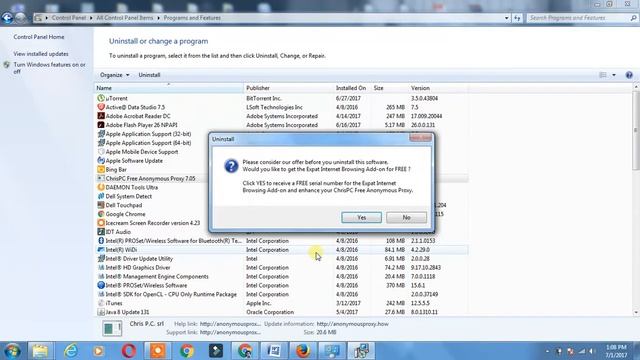Click the Adobe Acrobat Reader DC icon

(x=101, y=116)
